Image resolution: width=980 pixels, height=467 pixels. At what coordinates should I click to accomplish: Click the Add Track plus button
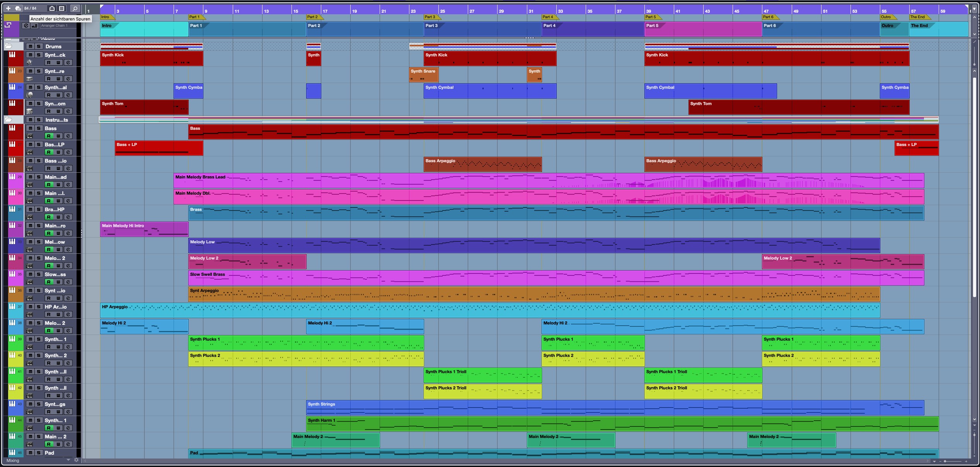pos(8,8)
